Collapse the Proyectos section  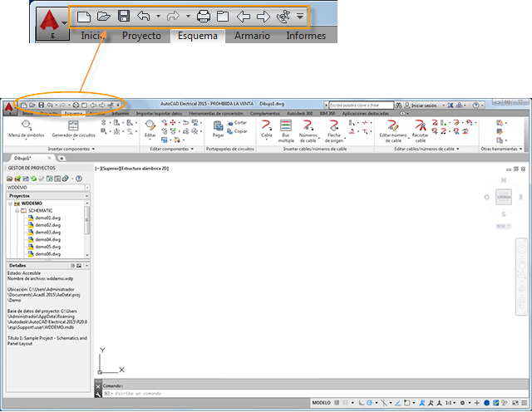pos(86,196)
